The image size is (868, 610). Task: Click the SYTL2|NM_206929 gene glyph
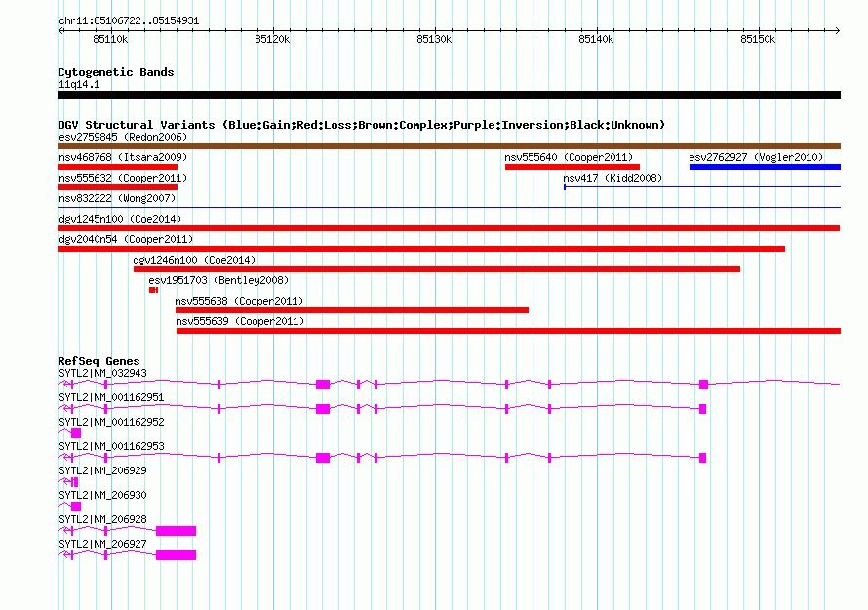coord(68,482)
